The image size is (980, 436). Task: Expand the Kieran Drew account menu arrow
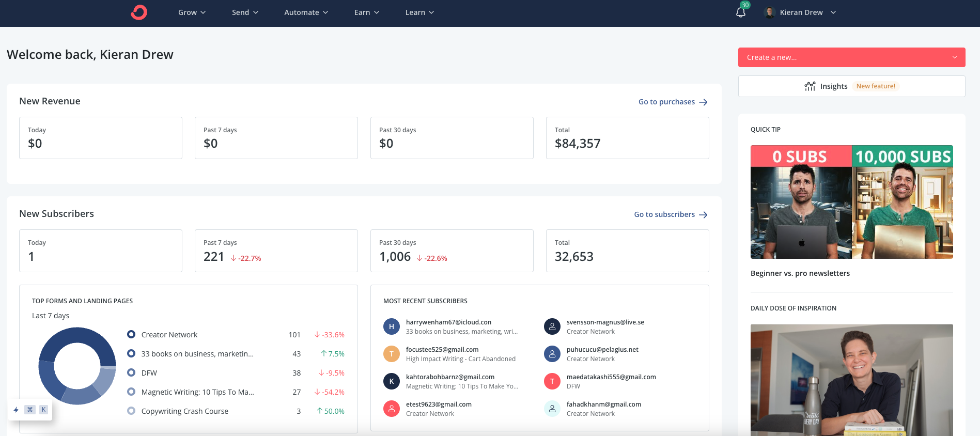point(833,12)
